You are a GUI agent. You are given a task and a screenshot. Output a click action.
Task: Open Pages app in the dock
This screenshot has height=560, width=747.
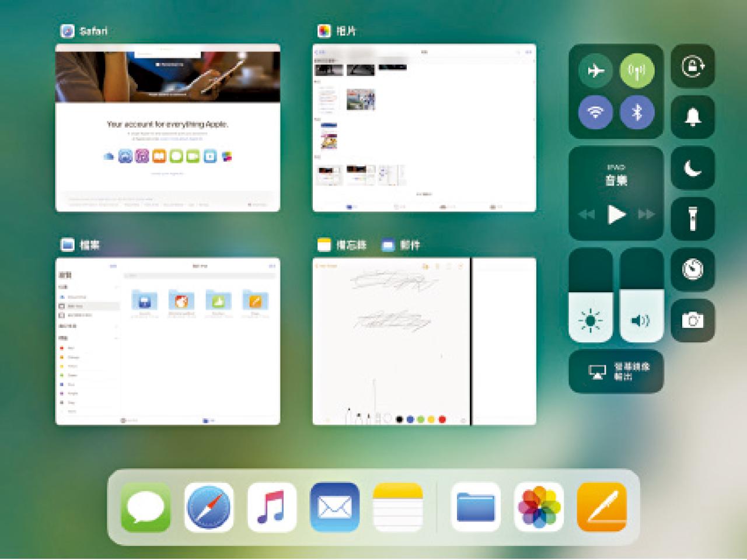(602, 508)
